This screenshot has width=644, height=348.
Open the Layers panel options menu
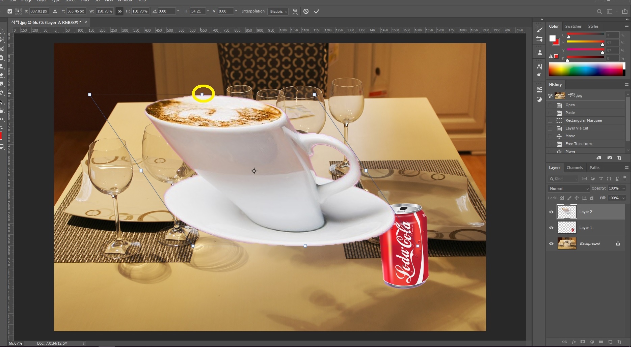coord(626,168)
